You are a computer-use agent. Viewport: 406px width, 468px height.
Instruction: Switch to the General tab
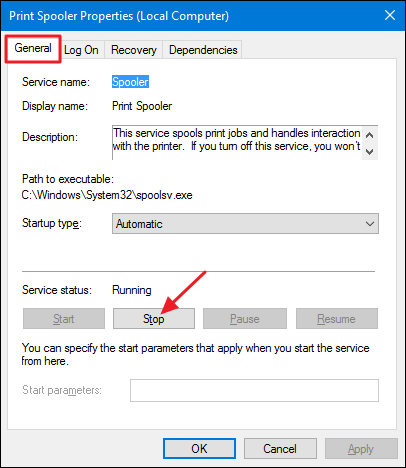[33, 48]
